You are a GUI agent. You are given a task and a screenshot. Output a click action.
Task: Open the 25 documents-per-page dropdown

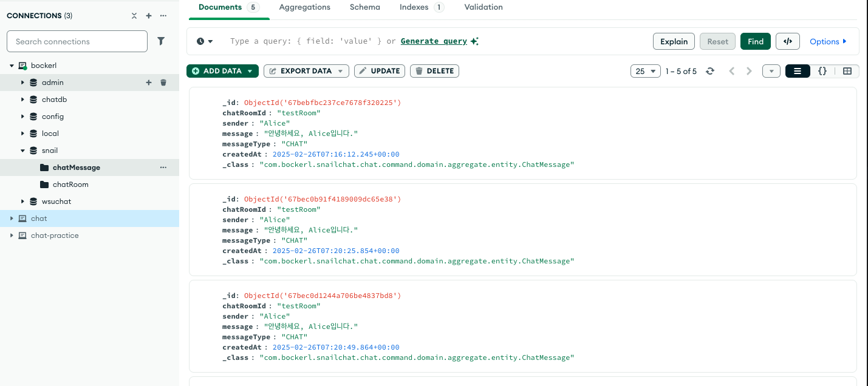[646, 71]
